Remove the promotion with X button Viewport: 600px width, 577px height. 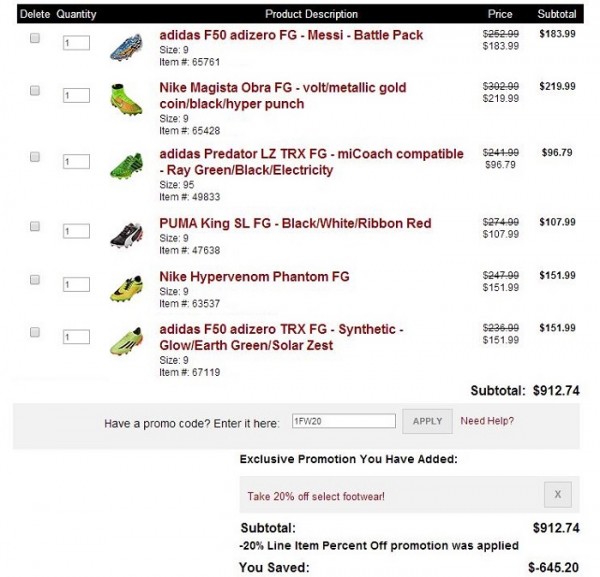(x=558, y=494)
